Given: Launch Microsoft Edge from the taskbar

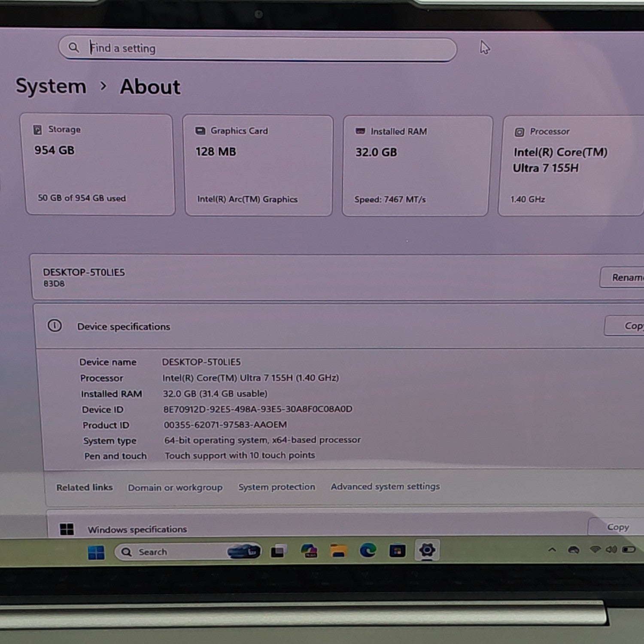Looking at the screenshot, I should pos(368,550).
